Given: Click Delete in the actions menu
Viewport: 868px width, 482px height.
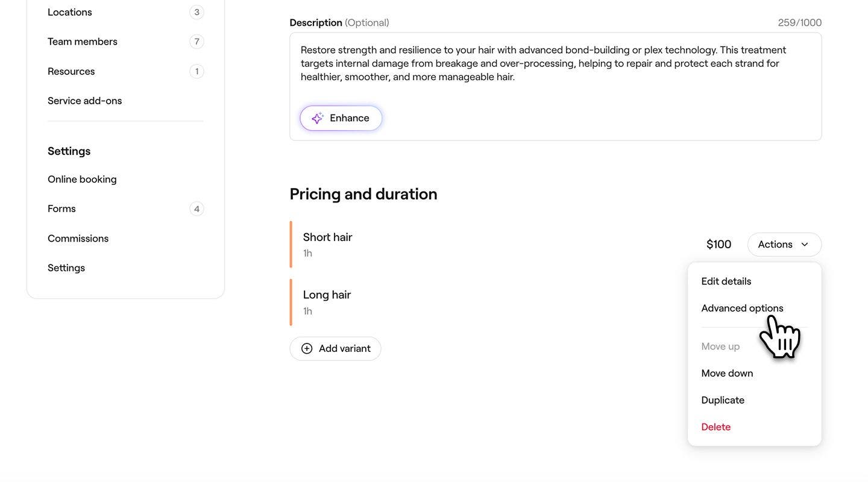Looking at the screenshot, I should (x=715, y=427).
